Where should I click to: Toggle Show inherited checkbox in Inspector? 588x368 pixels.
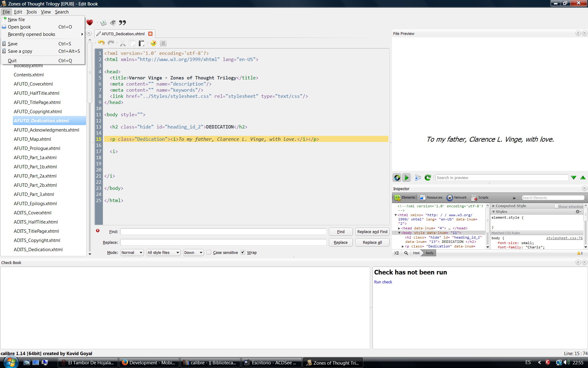coord(556,206)
